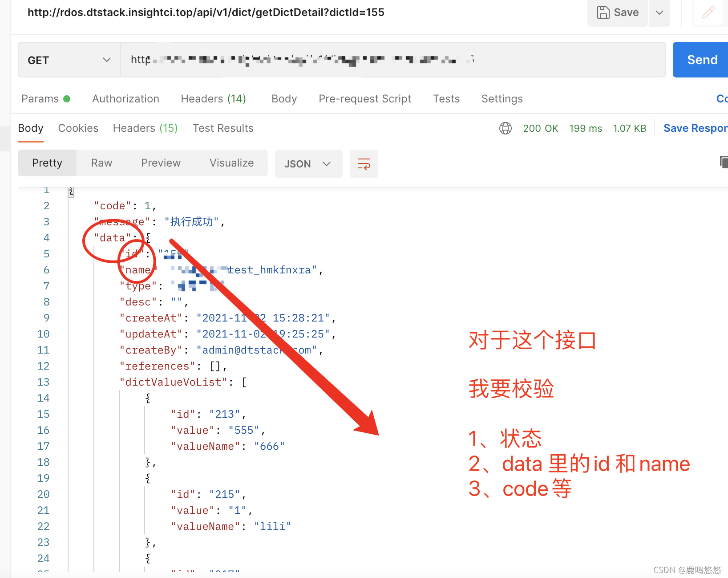
Task: Click the "lili" valueName string
Action: pos(272,526)
